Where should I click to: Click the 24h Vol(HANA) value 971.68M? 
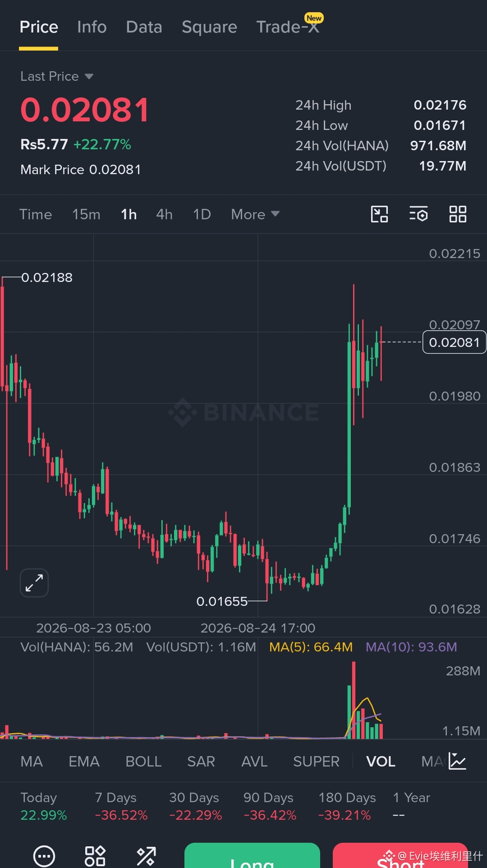click(438, 146)
